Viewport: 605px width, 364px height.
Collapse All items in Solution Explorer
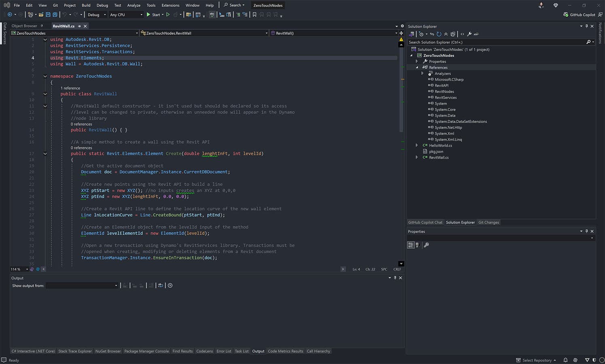[x=446, y=34]
